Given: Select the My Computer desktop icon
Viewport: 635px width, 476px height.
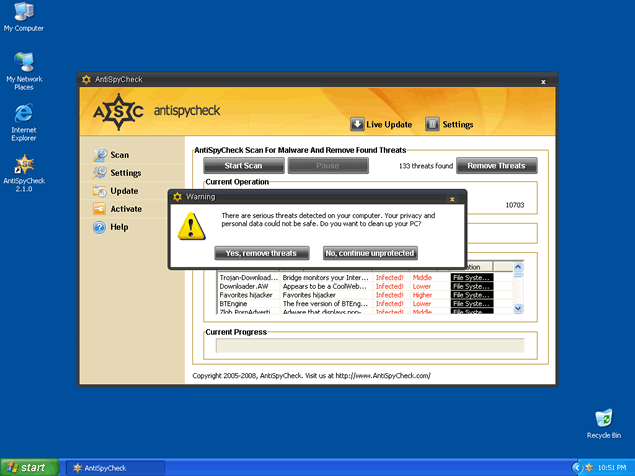Looking at the screenshot, I should click(x=23, y=13).
